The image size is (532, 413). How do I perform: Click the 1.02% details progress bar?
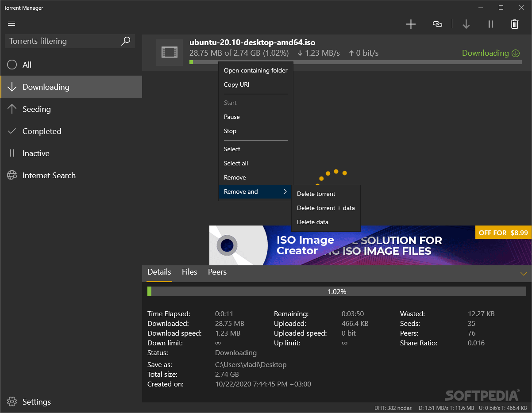click(x=337, y=291)
